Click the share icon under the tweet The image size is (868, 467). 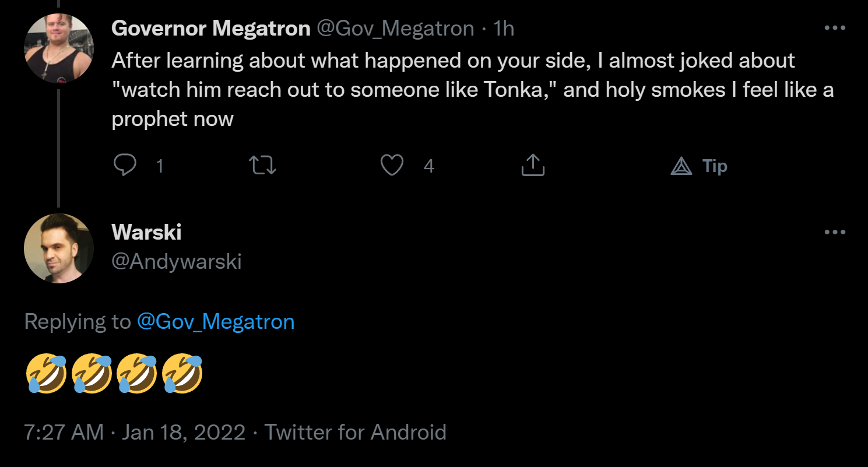pyautogui.click(x=532, y=166)
